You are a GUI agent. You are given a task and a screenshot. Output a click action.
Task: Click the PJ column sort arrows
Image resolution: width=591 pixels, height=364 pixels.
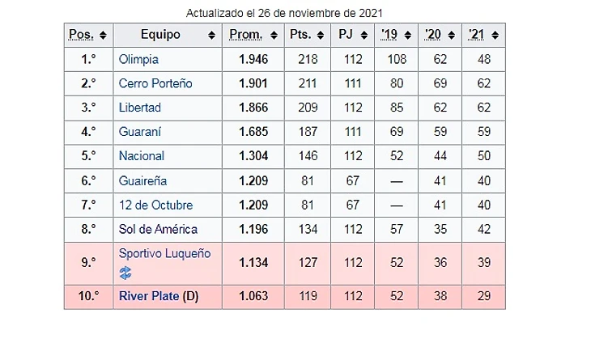click(x=363, y=36)
